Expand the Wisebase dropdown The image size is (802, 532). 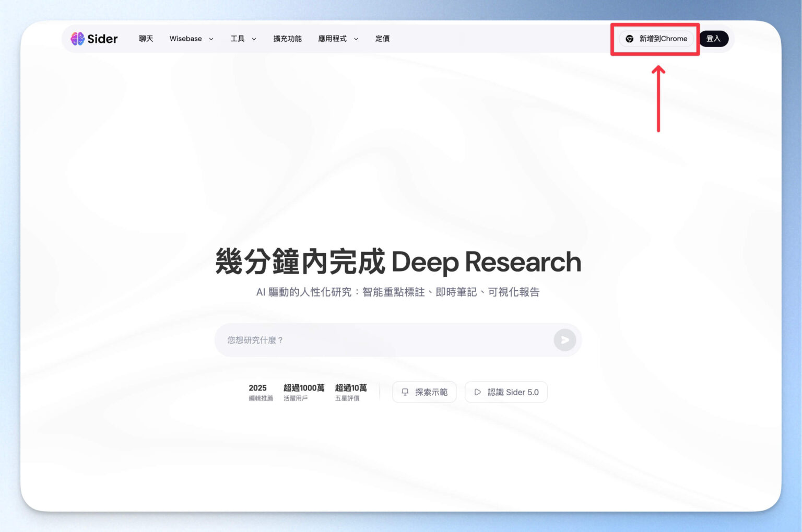(191, 39)
